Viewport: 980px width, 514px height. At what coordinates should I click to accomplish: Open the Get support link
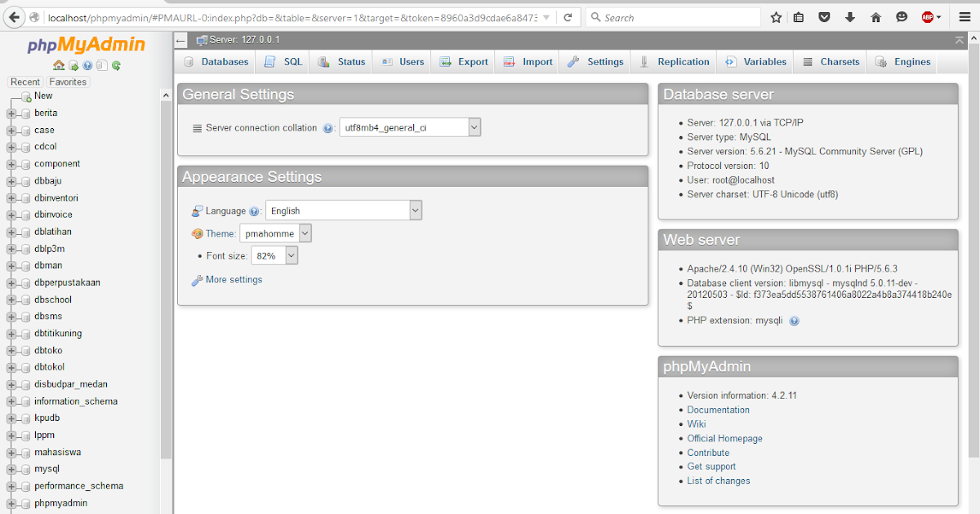(x=711, y=467)
